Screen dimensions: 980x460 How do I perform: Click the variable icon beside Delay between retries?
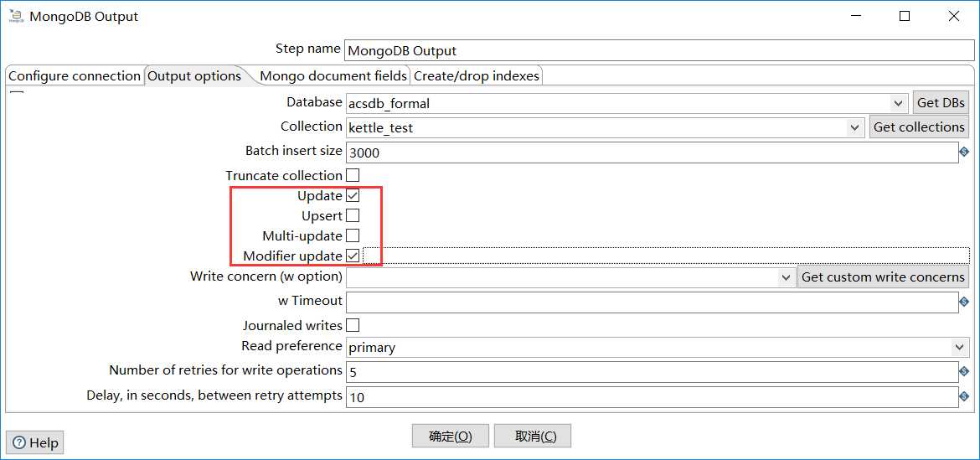pyautogui.click(x=964, y=396)
